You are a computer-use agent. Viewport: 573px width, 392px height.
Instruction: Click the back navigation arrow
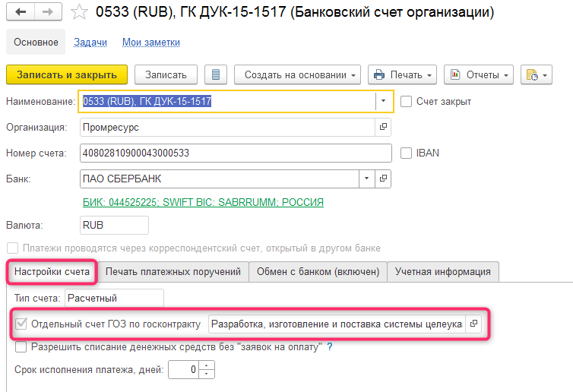pos(21,13)
